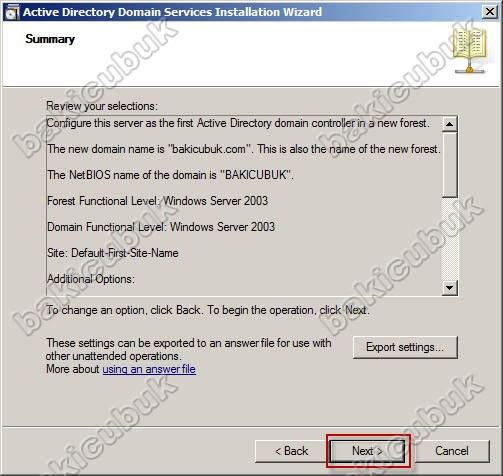Viewport: 503px width, 476px height.
Task: Begin the operation with the Next button
Action: tap(367, 451)
